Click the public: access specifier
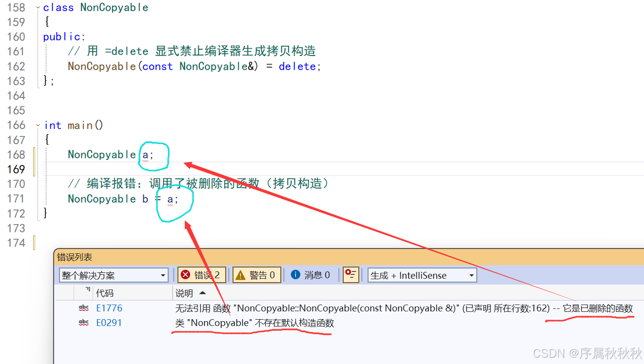This screenshot has width=644, height=364. pyautogui.click(x=64, y=37)
